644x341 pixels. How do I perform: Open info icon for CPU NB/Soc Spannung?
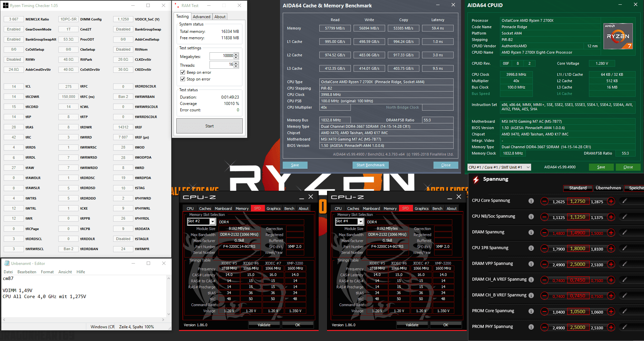tap(531, 217)
